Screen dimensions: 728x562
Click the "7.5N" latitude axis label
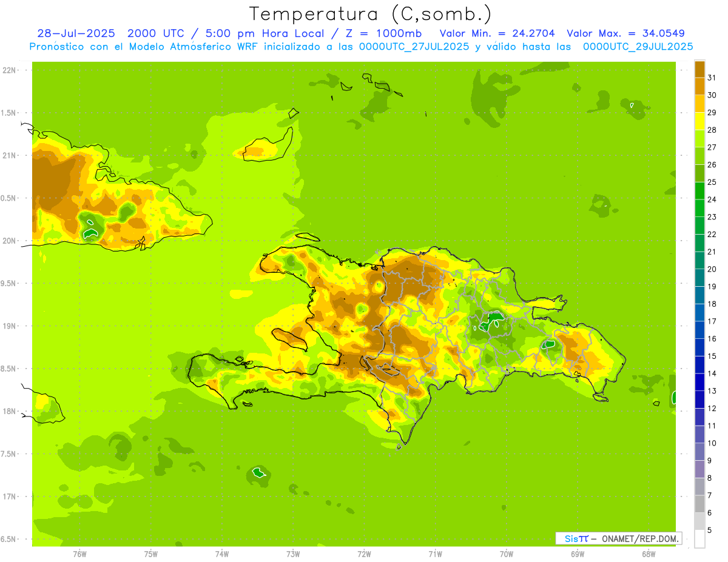click(x=8, y=454)
